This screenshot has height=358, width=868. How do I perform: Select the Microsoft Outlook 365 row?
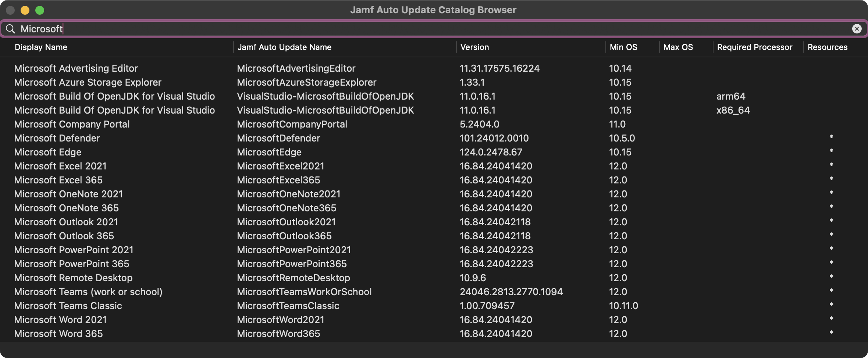pos(434,236)
